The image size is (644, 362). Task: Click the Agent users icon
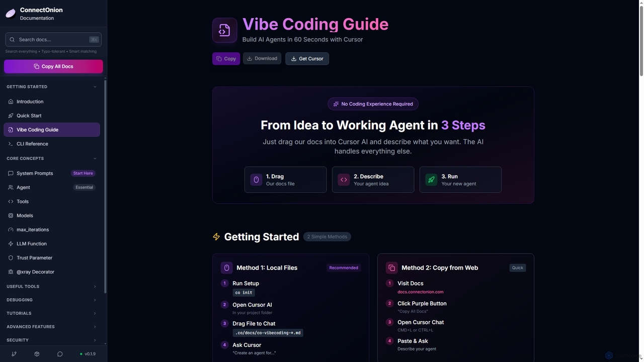(11, 188)
